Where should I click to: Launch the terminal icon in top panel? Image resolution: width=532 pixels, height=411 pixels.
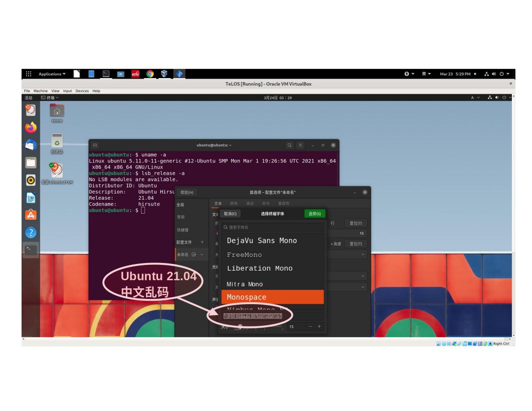tap(106, 74)
